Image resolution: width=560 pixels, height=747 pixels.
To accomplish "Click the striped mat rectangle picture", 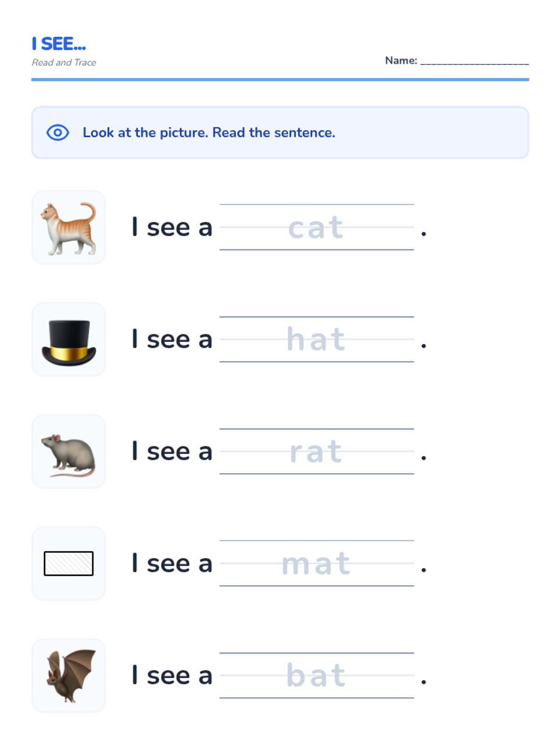I will tap(69, 564).
